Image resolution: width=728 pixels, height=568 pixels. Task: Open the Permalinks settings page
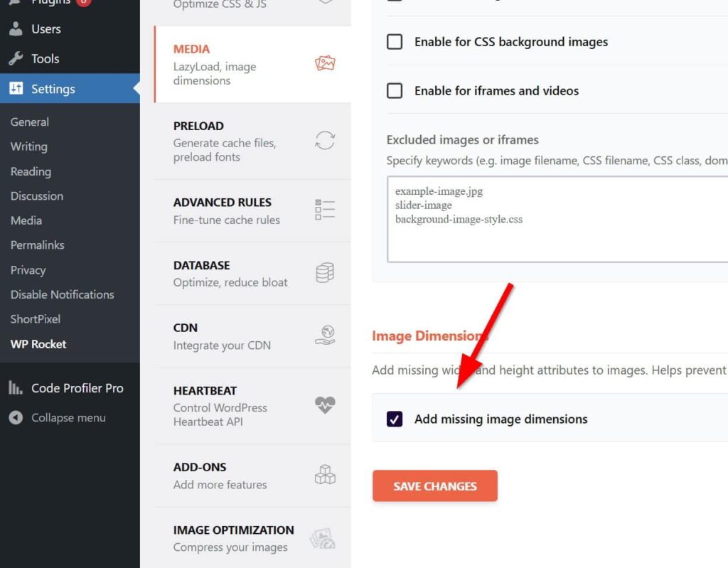click(37, 245)
